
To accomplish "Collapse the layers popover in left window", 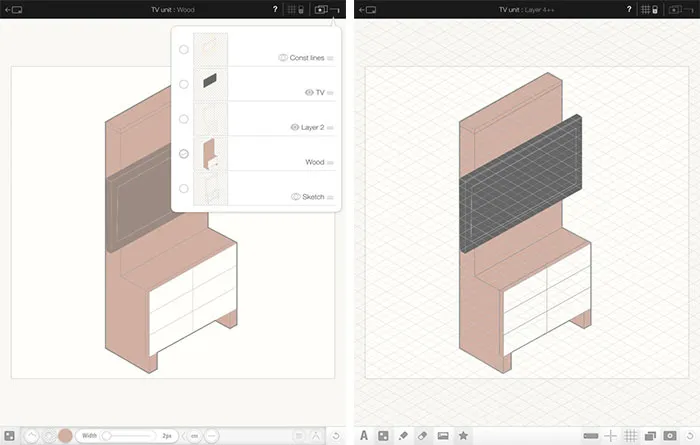I will pos(323,10).
